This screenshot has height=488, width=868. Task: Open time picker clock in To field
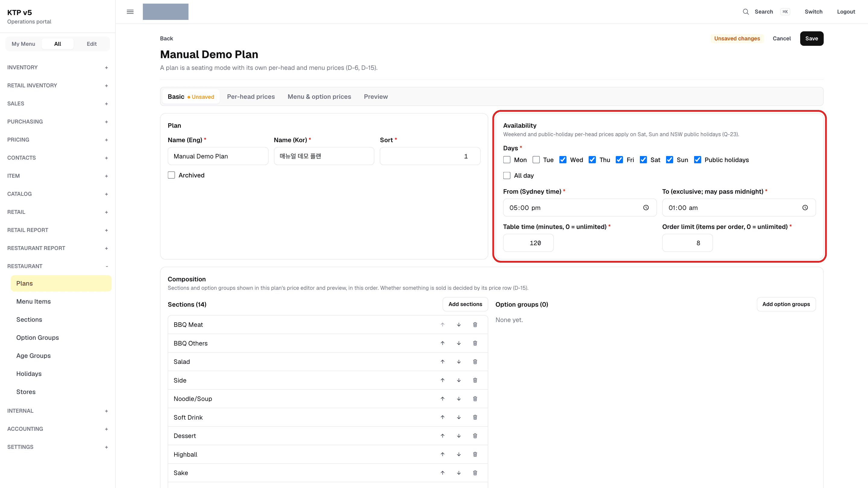click(805, 208)
